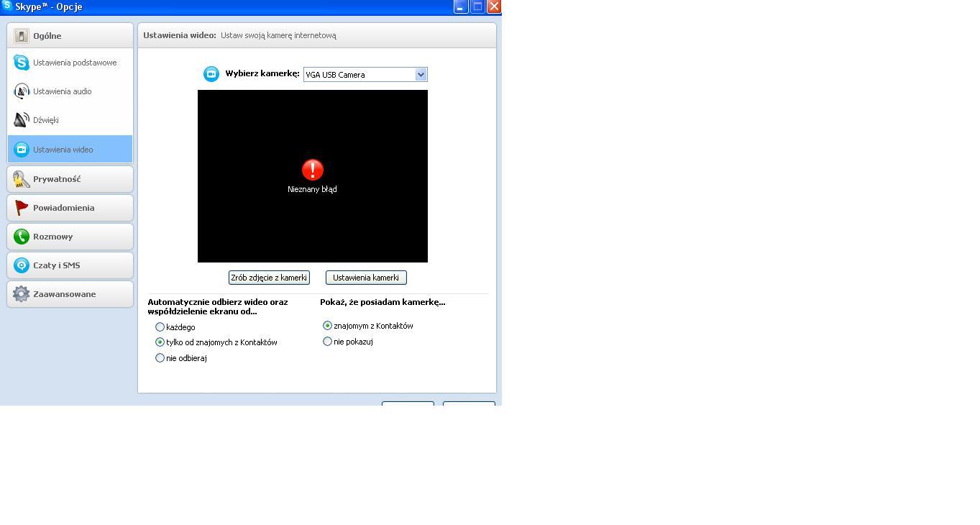980x525 pixels.
Task: Open the Ogólne settings section
Action: tap(70, 35)
